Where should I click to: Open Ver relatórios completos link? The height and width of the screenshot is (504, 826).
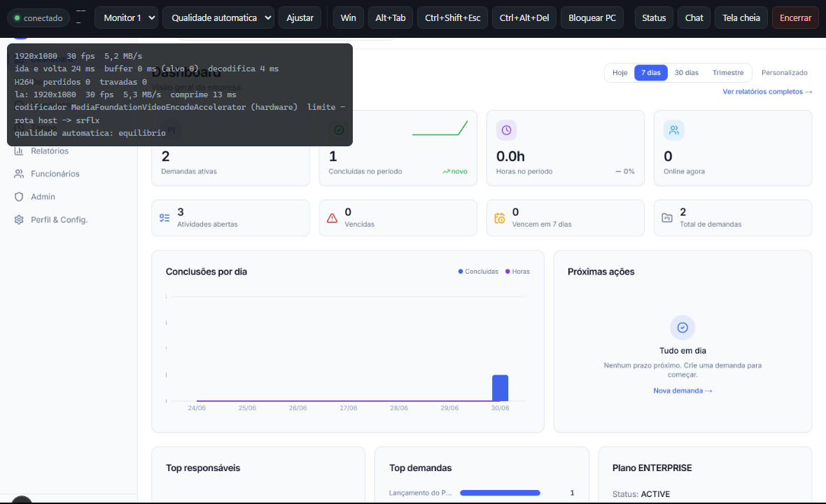tap(767, 92)
